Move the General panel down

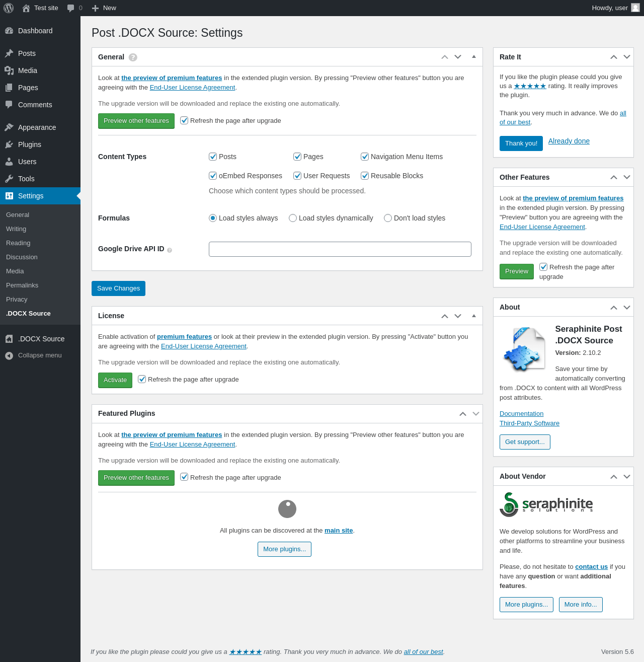tap(458, 57)
